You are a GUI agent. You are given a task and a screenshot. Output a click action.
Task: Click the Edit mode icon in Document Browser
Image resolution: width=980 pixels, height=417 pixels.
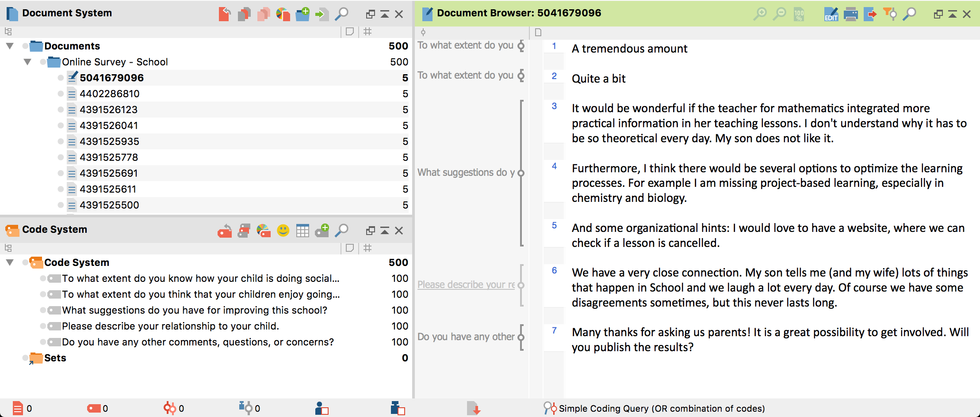[831, 14]
